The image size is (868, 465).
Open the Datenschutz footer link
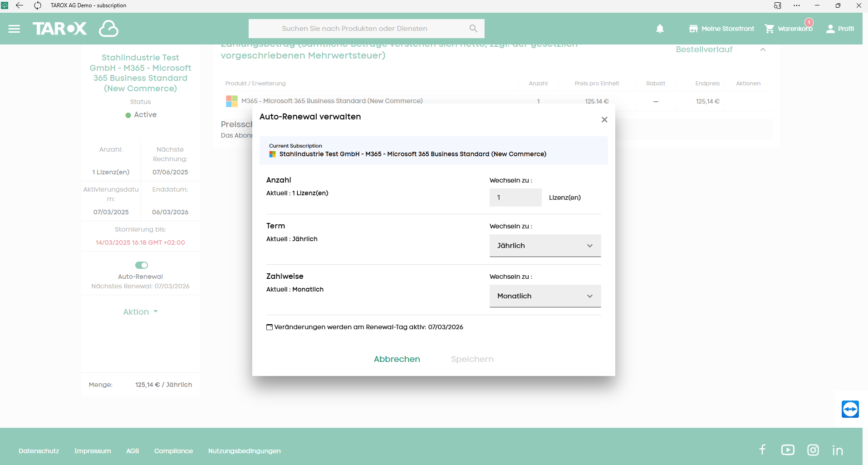(39, 451)
